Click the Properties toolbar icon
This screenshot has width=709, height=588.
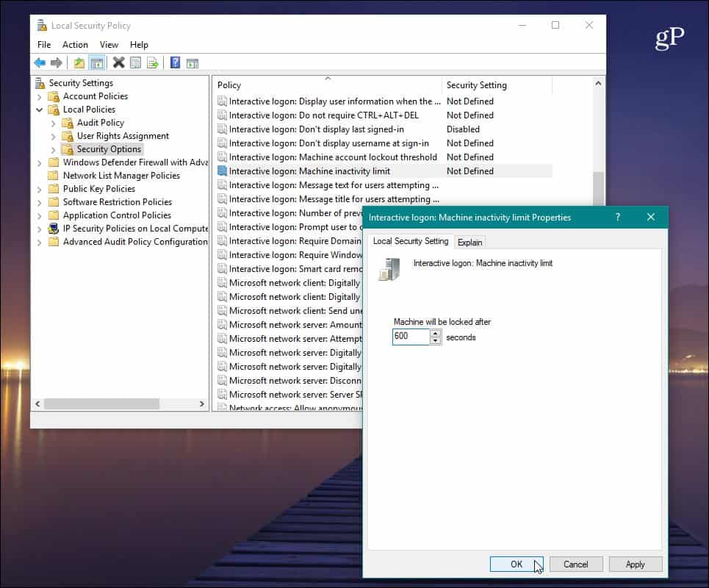point(136,63)
